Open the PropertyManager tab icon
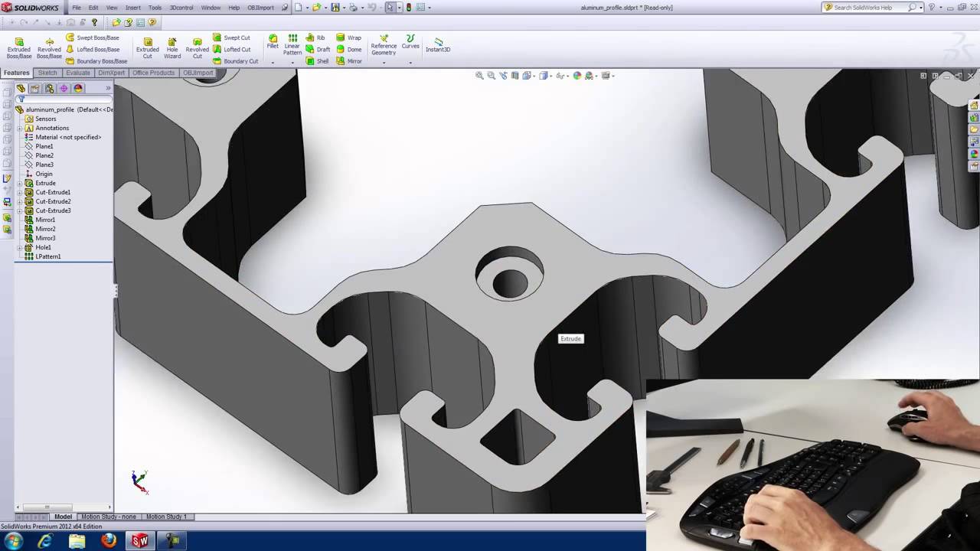 tap(35, 89)
